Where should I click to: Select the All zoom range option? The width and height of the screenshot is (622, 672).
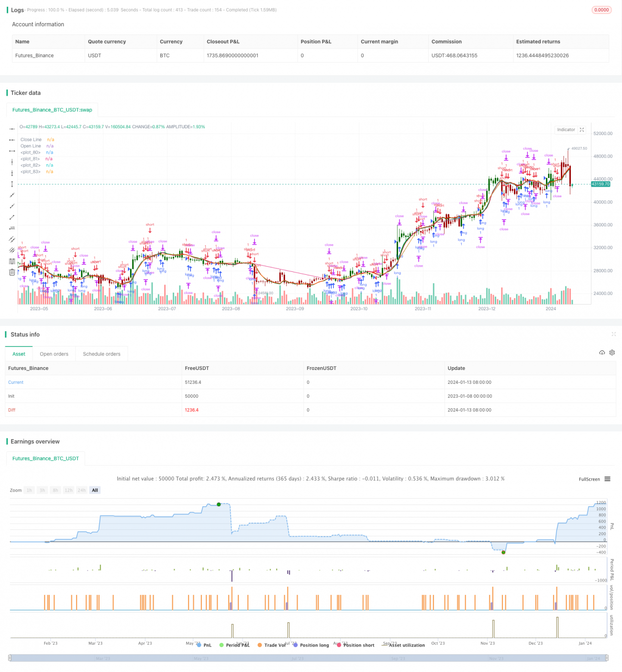(x=94, y=490)
